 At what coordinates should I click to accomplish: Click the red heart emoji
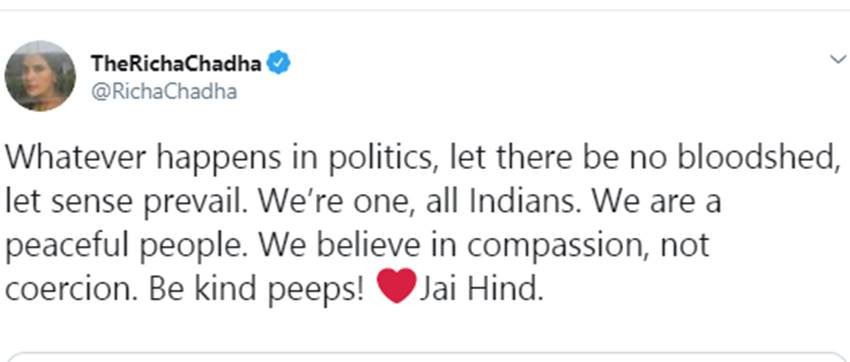point(397,286)
